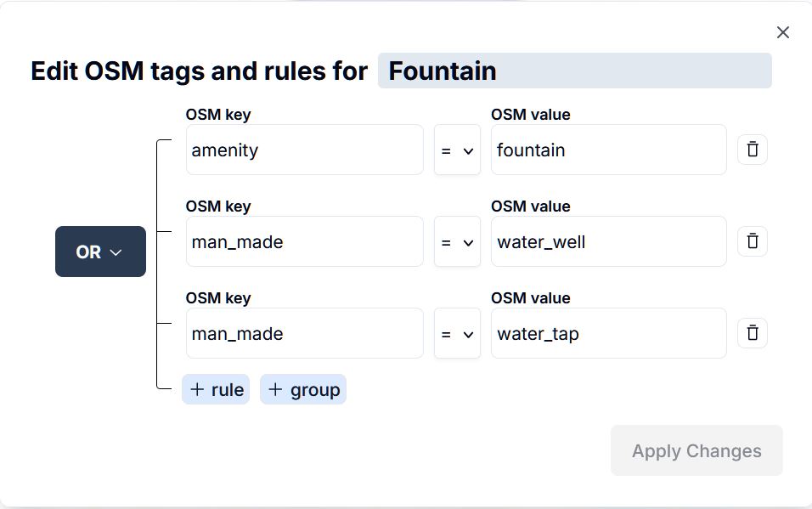Open the operator dropdown for amenity rule

[457, 150]
